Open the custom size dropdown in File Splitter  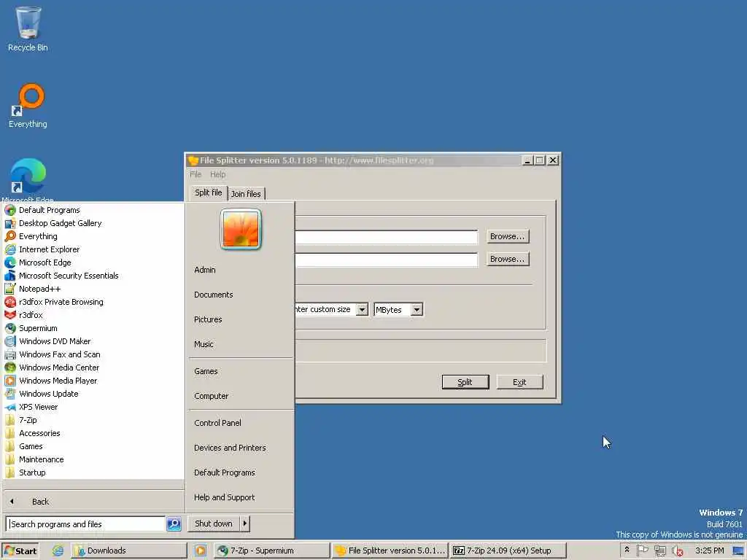(362, 309)
